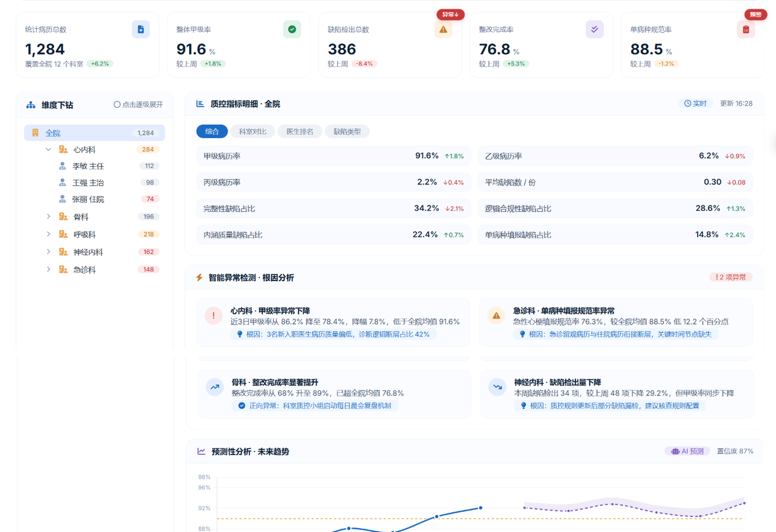
Task: Switch to the 科室对比 tab
Action: tap(252, 132)
